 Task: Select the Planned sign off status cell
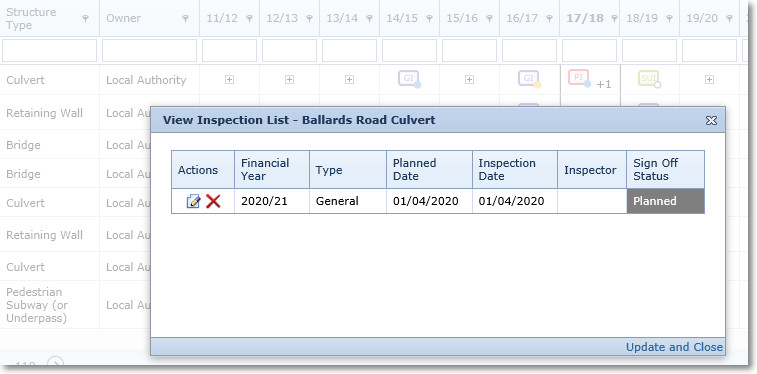click(x=665, y=201)
